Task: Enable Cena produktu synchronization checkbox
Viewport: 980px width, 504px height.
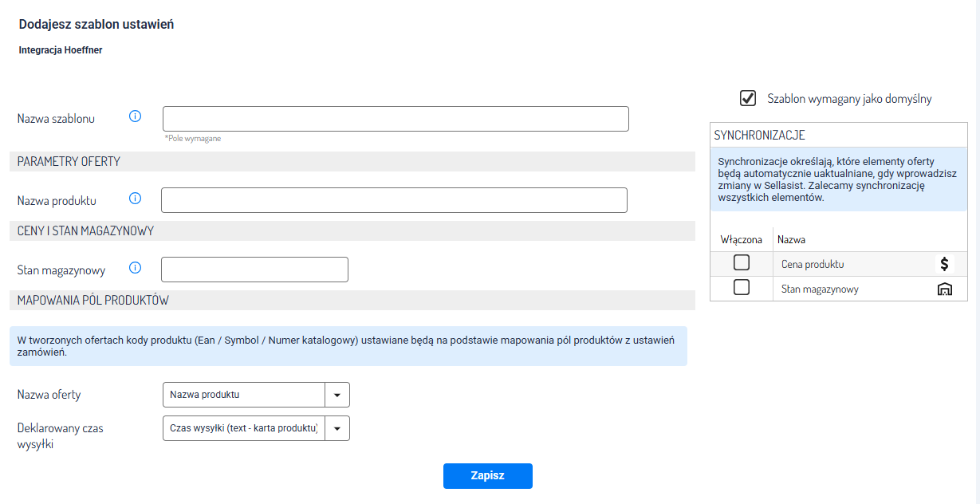Action: click(x=742, y=262)
